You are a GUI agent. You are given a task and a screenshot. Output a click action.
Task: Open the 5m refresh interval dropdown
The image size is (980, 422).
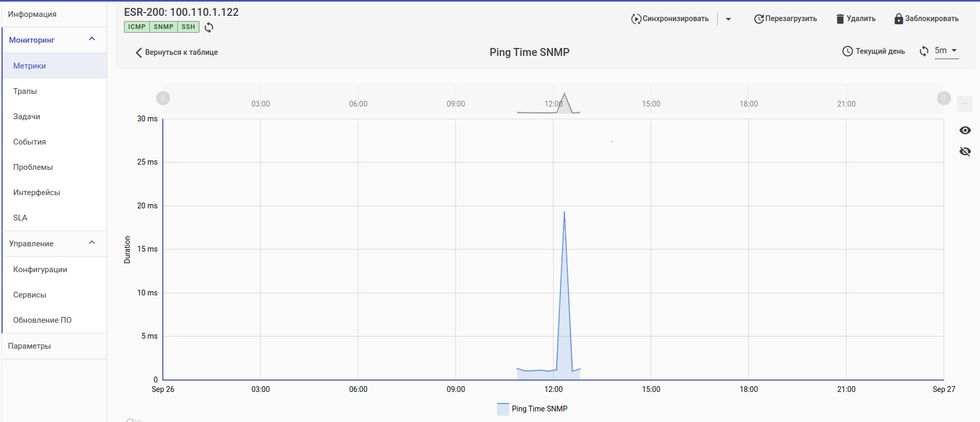coord(947,51)
